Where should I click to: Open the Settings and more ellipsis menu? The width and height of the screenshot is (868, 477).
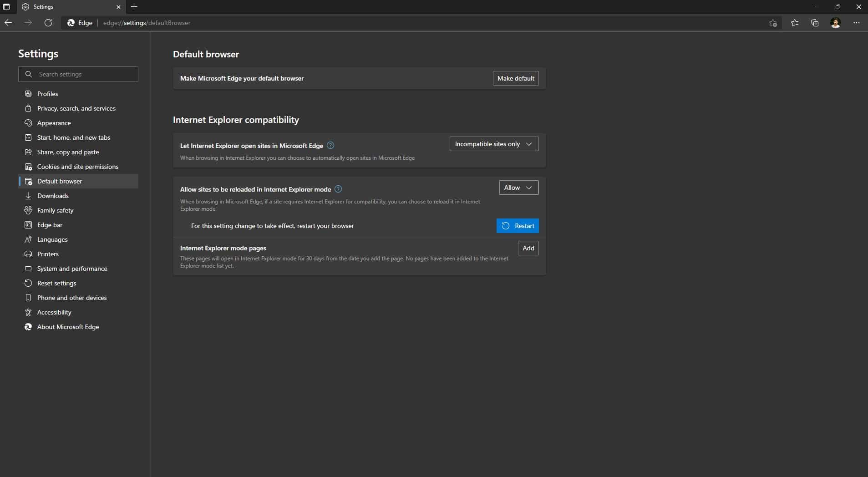pyautogui.click(x=857, y=23)
